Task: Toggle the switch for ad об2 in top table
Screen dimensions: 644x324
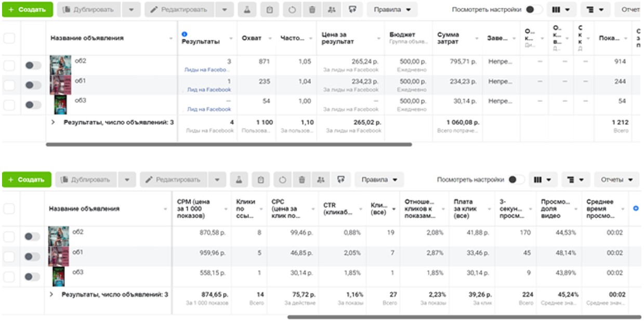Action: click(x=33, y=65)
